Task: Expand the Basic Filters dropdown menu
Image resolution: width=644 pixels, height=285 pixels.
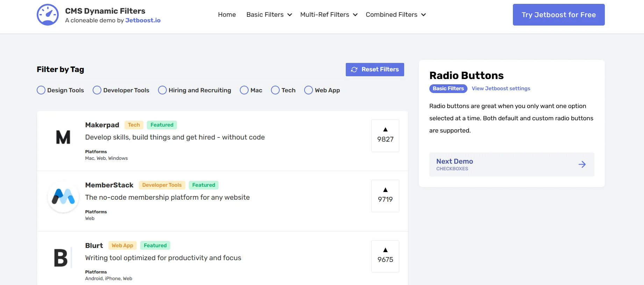Action: click(269, 15)
